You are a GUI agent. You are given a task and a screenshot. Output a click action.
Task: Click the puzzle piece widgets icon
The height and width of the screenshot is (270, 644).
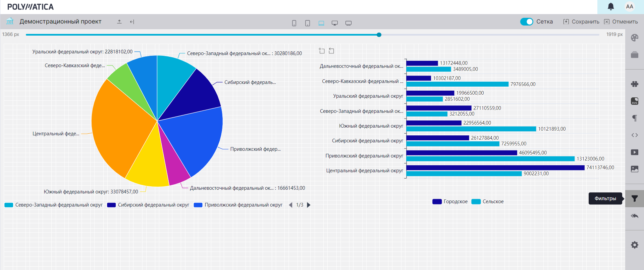tap(634, 84)
